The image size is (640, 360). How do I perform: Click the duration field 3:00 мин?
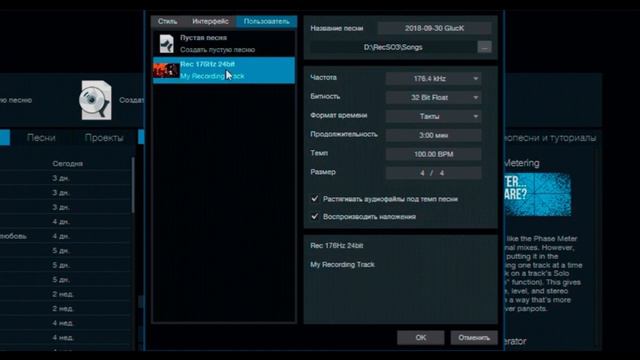[x=433, y=135]
